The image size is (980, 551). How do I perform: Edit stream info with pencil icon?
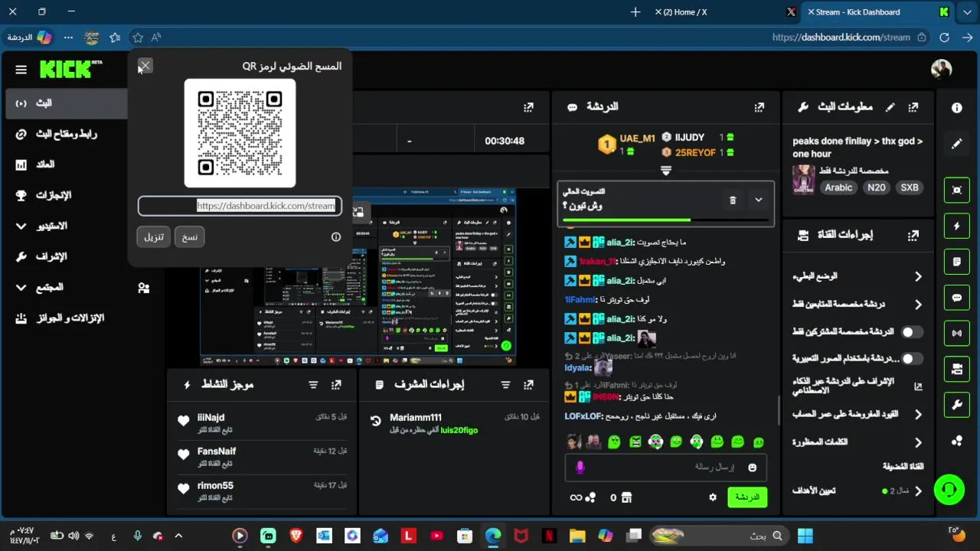coord(890,107)
